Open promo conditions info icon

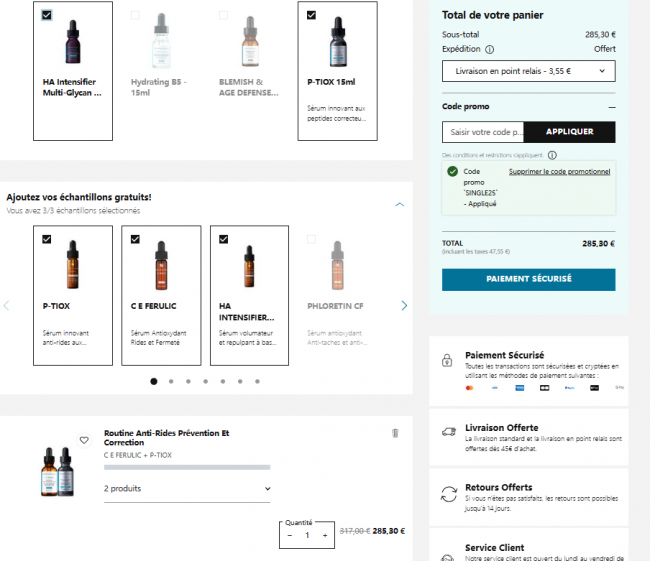pyautogui.click(x=552, y=155)
